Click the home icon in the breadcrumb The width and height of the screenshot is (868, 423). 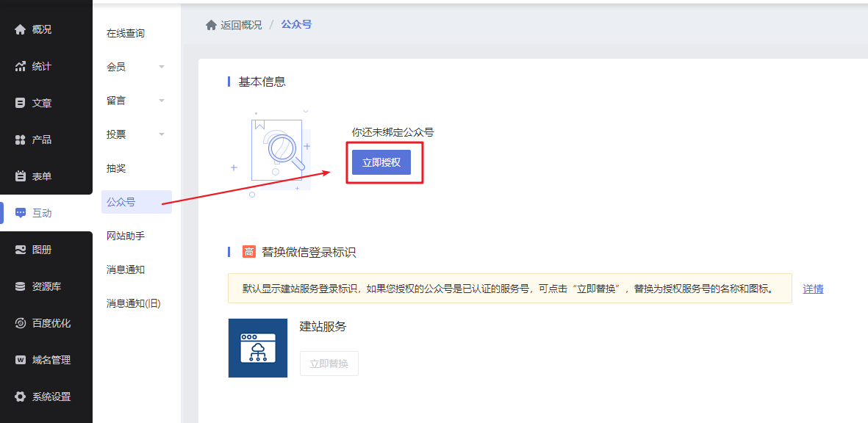211,25
